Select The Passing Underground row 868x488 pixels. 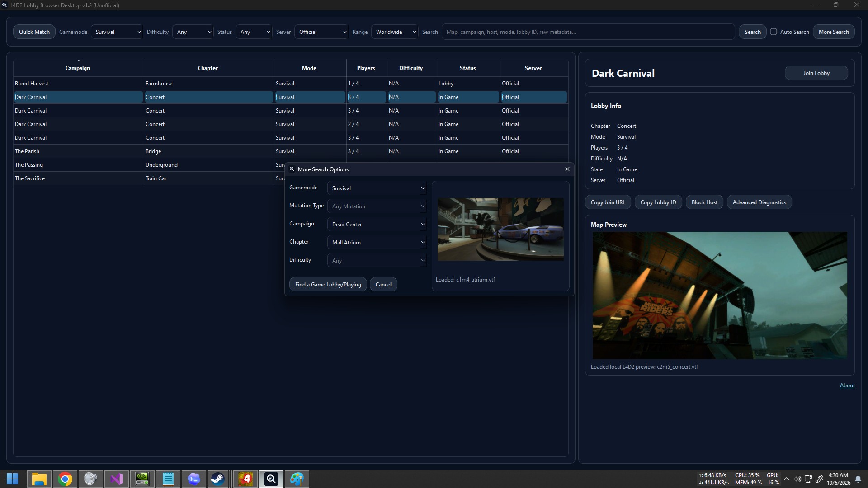(x=149, y=165)
